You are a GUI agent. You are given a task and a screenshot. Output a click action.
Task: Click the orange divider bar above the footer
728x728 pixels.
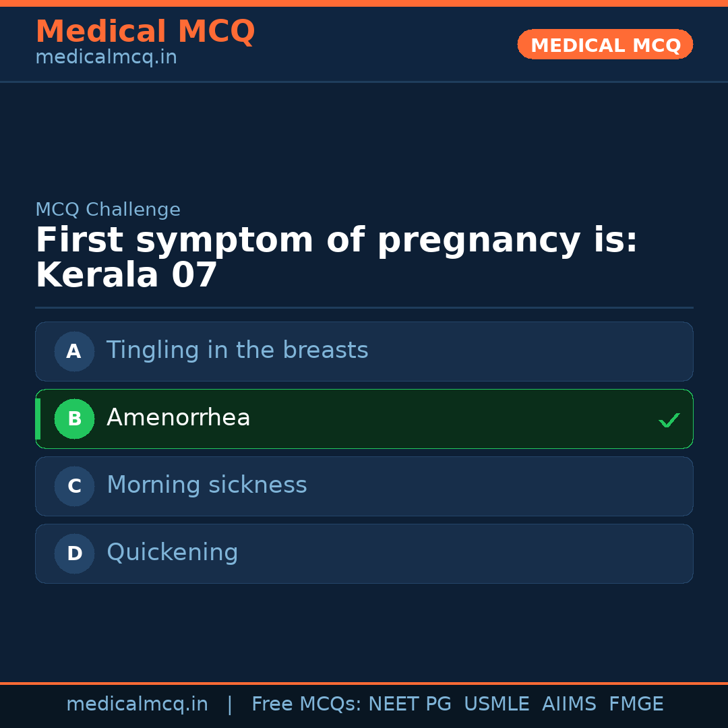tap(364, 682)
